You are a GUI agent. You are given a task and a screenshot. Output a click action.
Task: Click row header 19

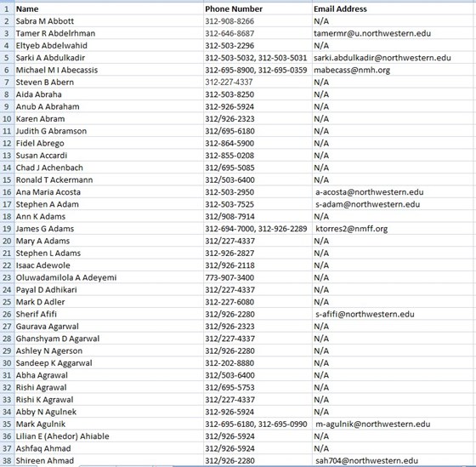coord(7,229)
